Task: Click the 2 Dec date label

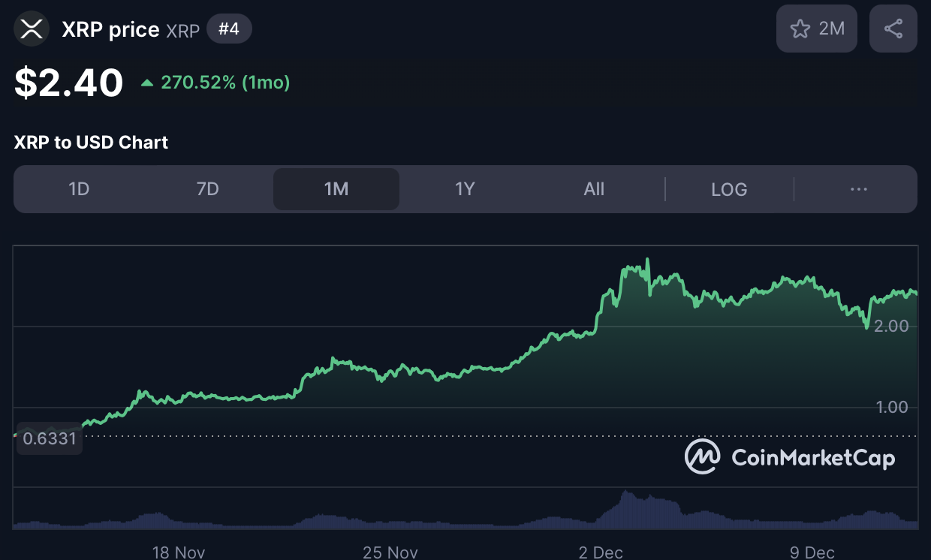Action: tap(601, 552)
